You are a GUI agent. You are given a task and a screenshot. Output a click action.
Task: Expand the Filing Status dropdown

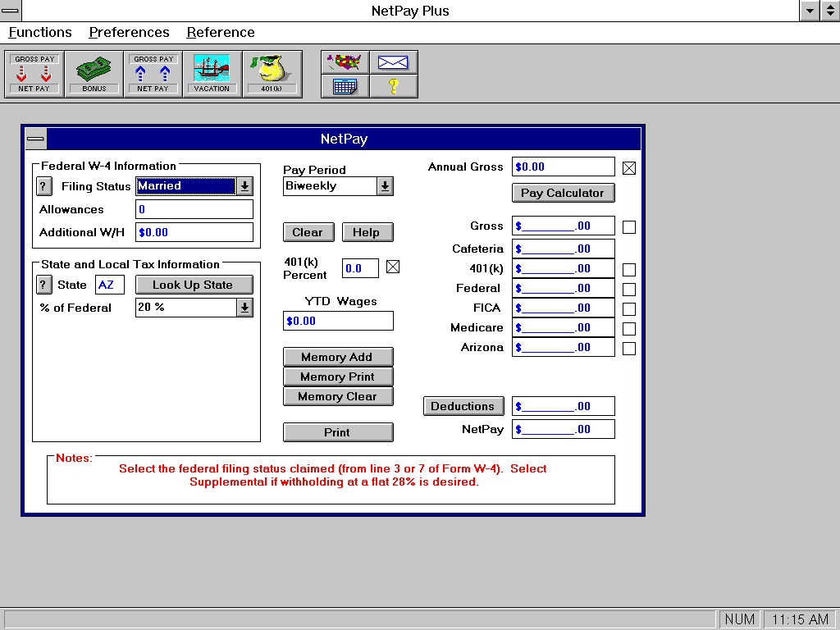[x=244, y=186]
